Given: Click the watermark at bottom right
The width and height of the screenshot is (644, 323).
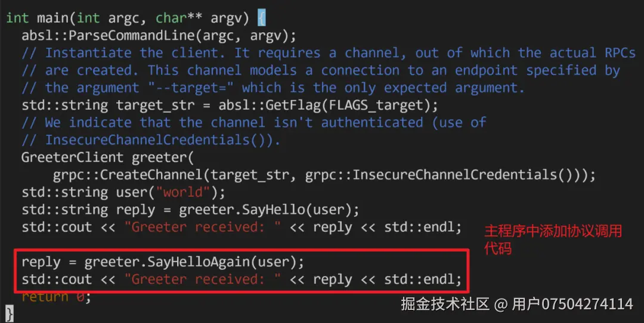Looking at the screenshot, I should tap(516, 304).
